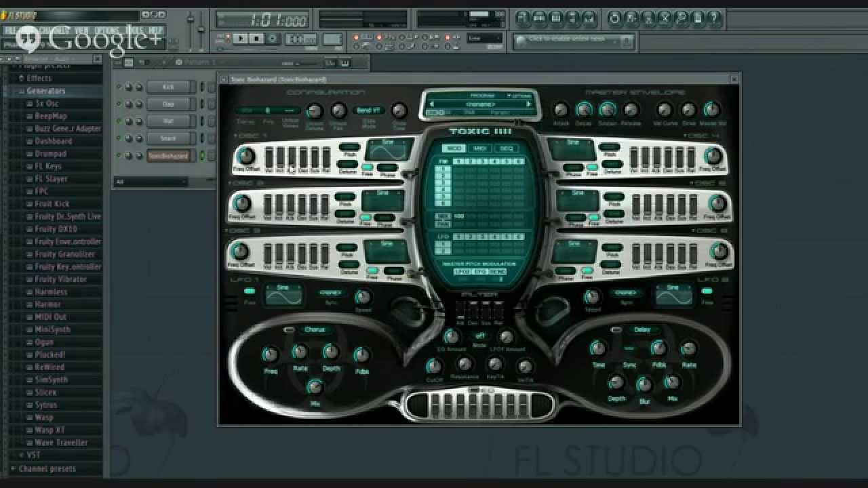Image resolution: width=868 pixels, height=488 pixels.
Task: Enable the Chorus effect switch
Action: pos(290,330)
